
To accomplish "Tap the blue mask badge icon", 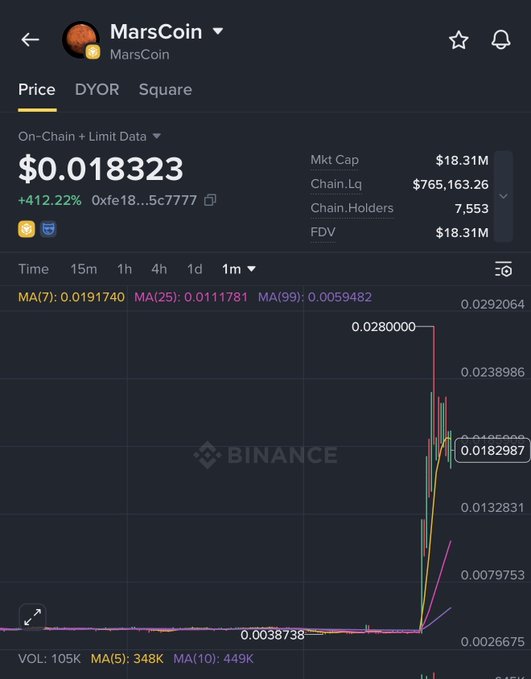I will point(48,229).
